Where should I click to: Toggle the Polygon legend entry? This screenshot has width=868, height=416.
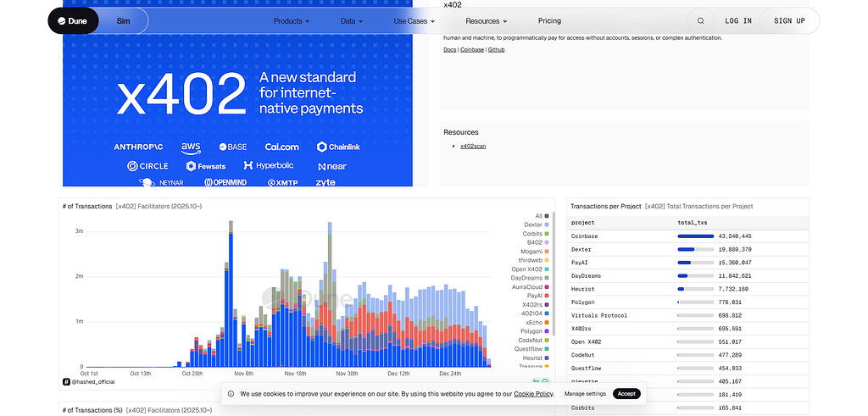point(535,330)
